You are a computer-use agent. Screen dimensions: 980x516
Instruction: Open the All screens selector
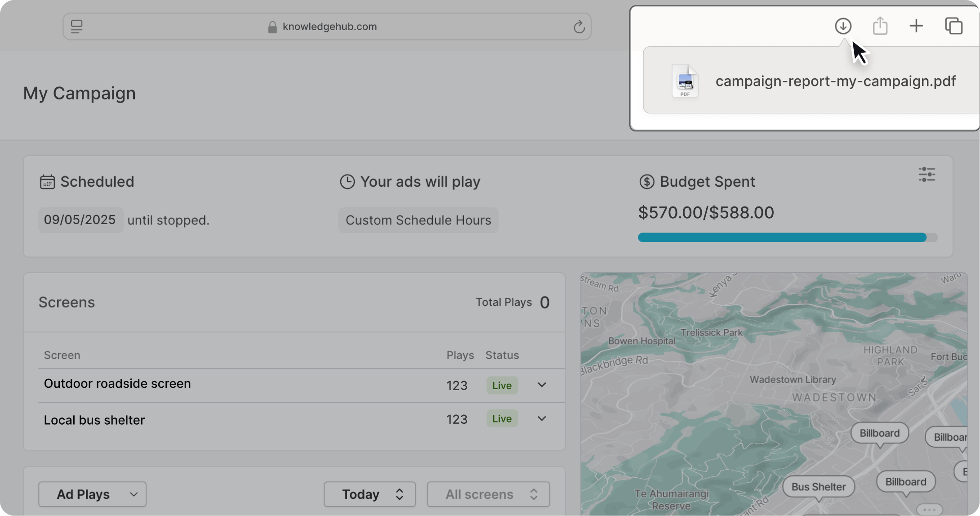(488, 494)
